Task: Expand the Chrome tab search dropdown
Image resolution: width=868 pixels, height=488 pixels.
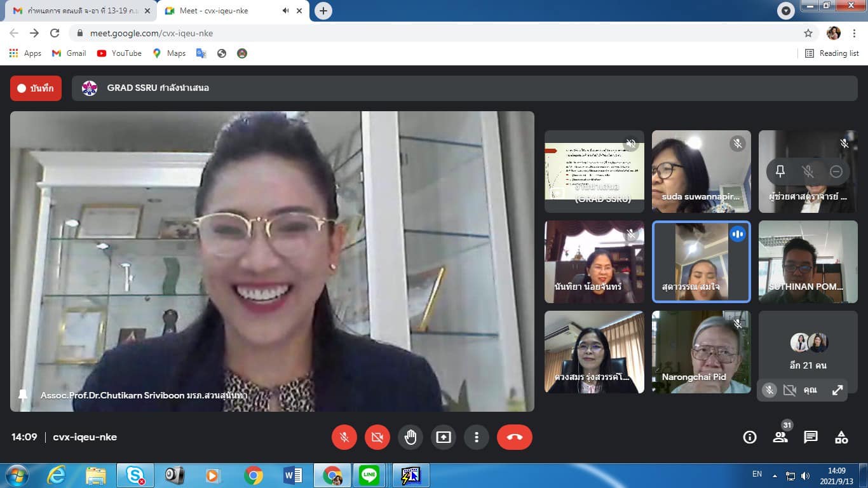Action: coord(786,11)
